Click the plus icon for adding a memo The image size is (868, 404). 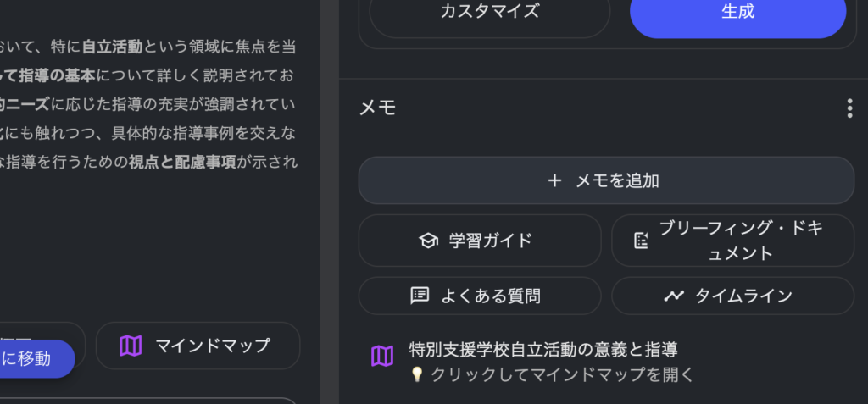tap(554, 180)
